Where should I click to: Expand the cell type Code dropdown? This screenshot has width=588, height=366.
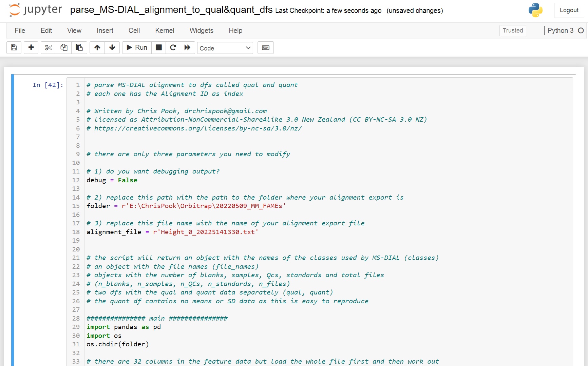coord(225,48)
